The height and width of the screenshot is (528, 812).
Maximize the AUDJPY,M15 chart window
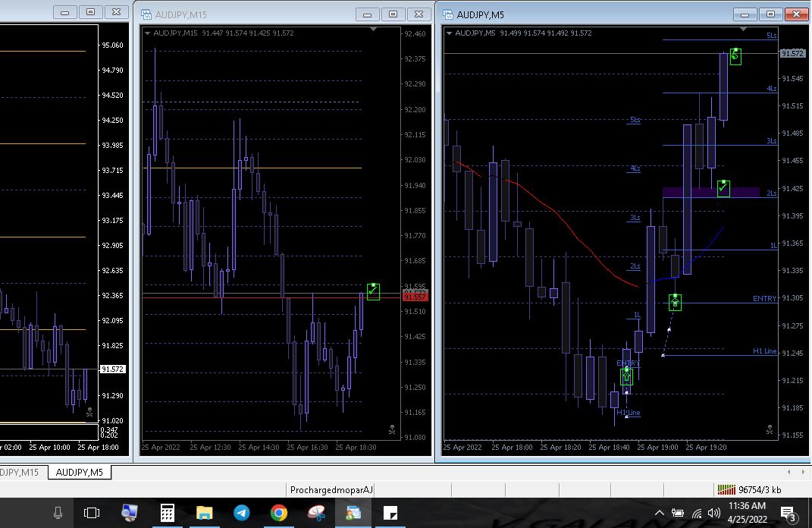[393, 14]
